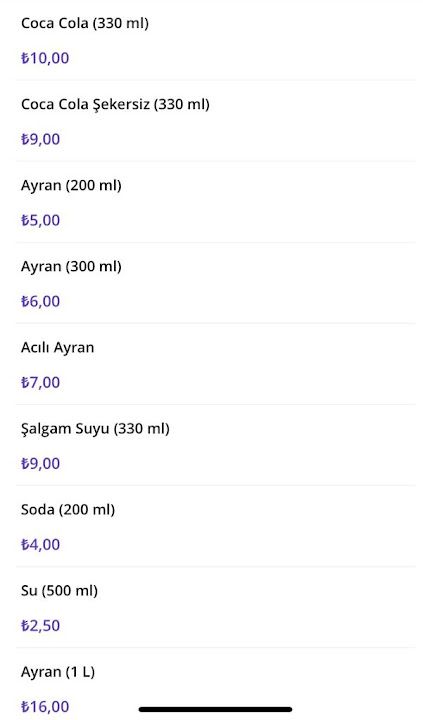Tap the home indicator bar at the bottom
This screenshot has width=423, height=720.
215,709
